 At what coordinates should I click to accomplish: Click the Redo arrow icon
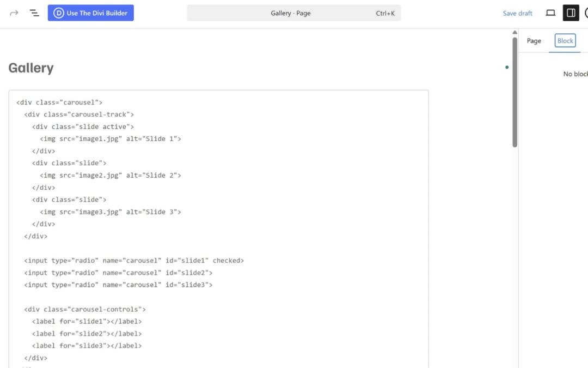[14, 13]
